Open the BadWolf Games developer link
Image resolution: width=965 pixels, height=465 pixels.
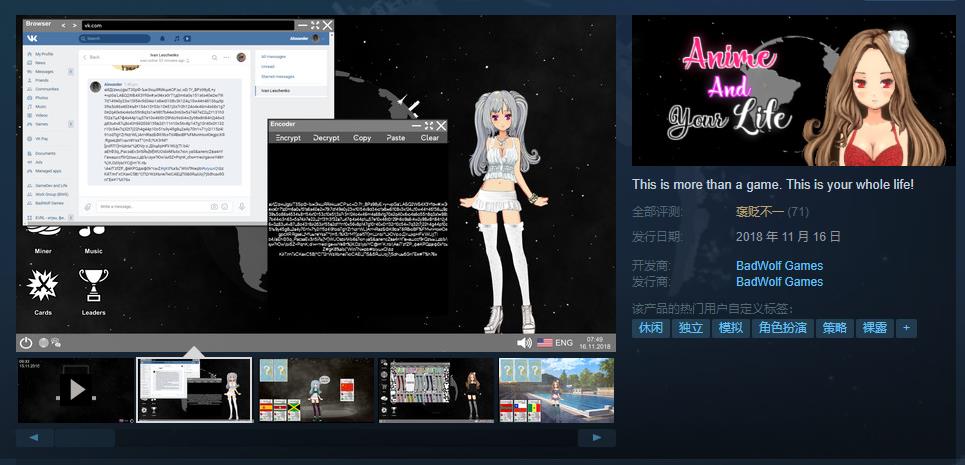(779, 266)
